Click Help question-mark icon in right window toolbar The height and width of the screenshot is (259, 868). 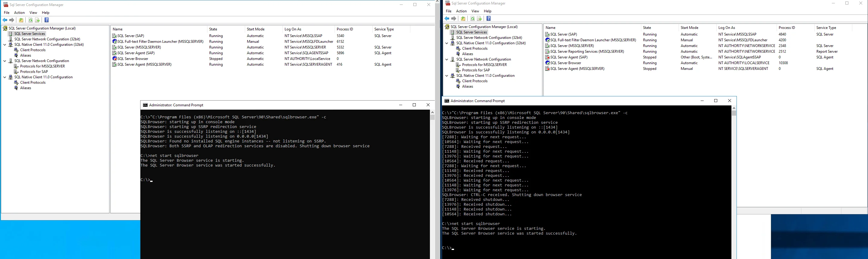tap(489, 19)
